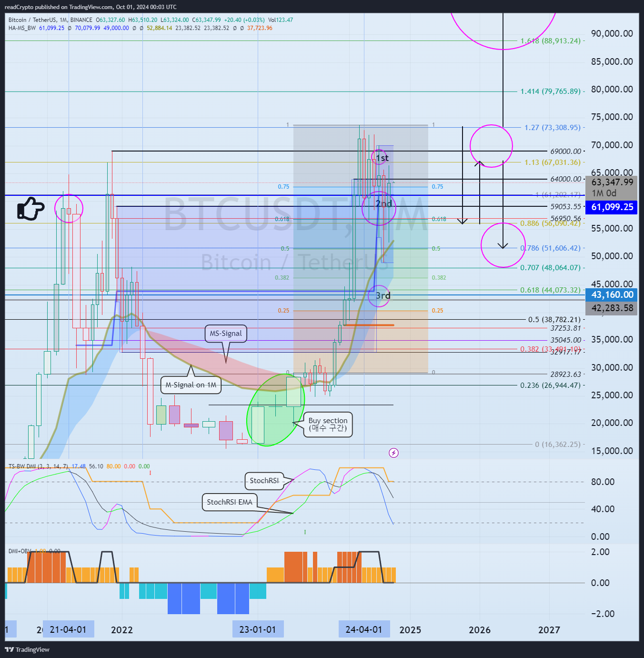644x658 pixels.
Task: Click the -2.00 value on DMI+OBV axis
Action: pyautogui.click(x=603, y=614)
